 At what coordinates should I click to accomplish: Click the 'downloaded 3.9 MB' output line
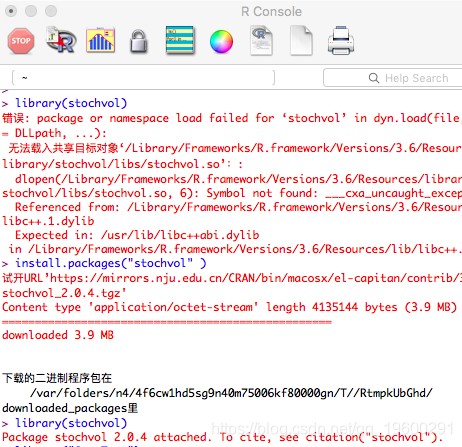[58, 335]
